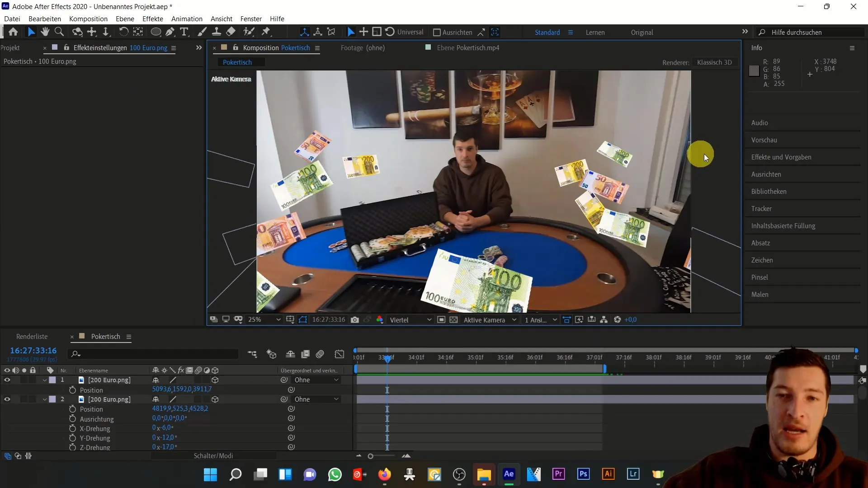Switch to Ebene Pokertisch.mp4 tab
This screenshot has height=488, width=868.
click(468, 47)
